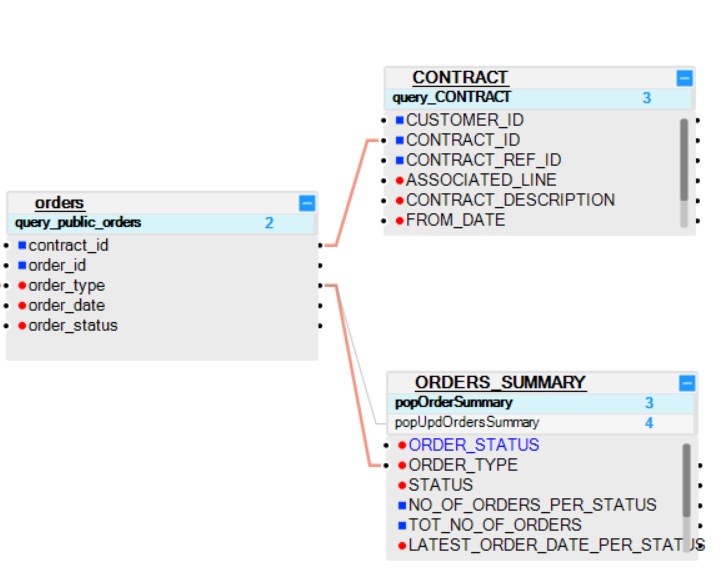Click the red dot beside ASSOCIATED_LINE
Image resolution: width=728 pixels, height=572 pixels.
pyautogui.click(x=399, y=180)
